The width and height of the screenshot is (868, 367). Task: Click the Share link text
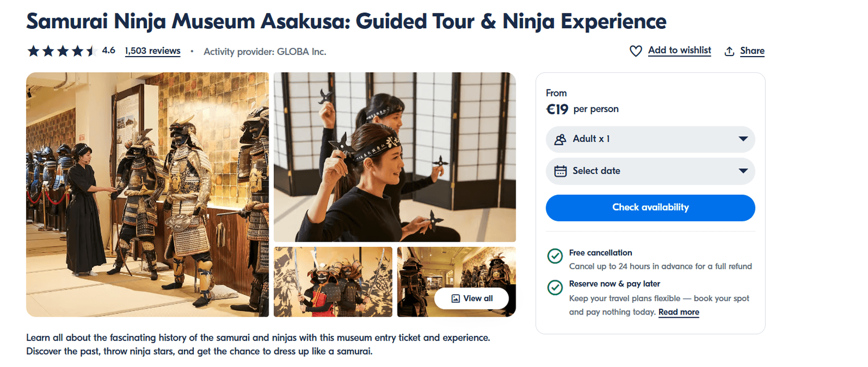752,51
